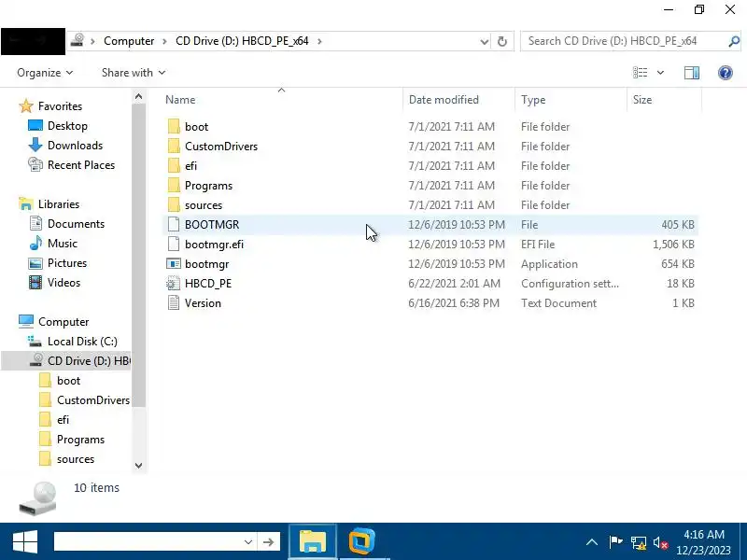Image resolution: width=747 pixels, height=560 pixels.
Task: Go to Downloads in the navigation pane
Action: click(x=75, y=146)
